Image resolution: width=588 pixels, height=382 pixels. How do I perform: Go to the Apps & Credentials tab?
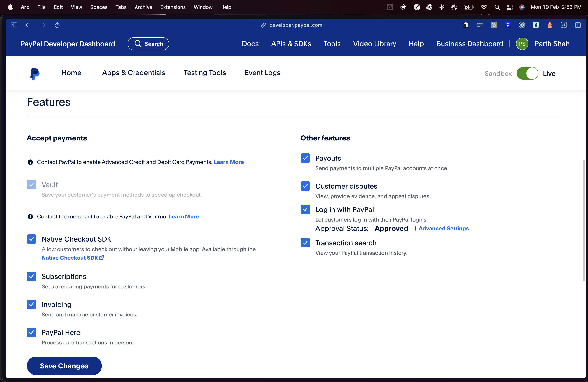(x=134, y=73)
